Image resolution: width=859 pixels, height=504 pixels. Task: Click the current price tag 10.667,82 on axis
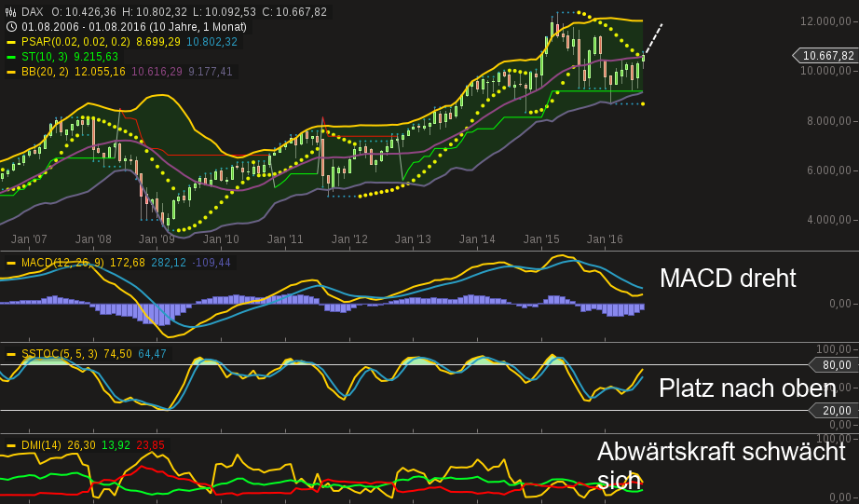(x=825, y=55)
